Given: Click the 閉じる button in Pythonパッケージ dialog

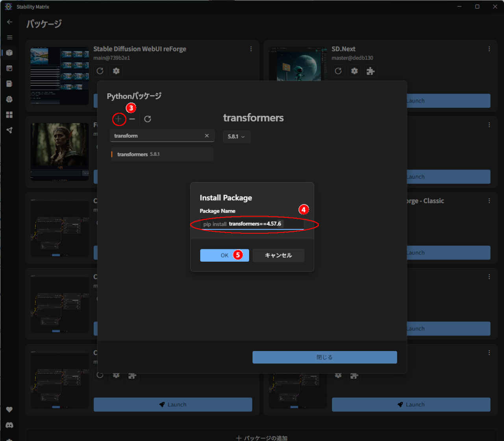Looking at the screenshot, I should click(x=325, y=357).
